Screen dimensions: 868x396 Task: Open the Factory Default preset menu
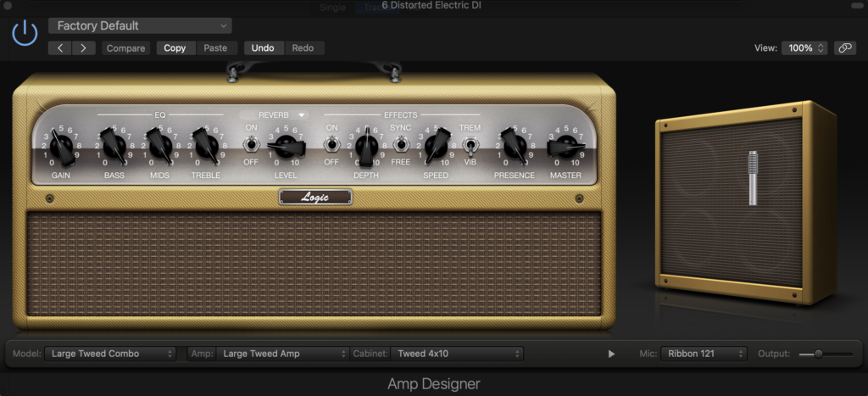pos(140,25)
